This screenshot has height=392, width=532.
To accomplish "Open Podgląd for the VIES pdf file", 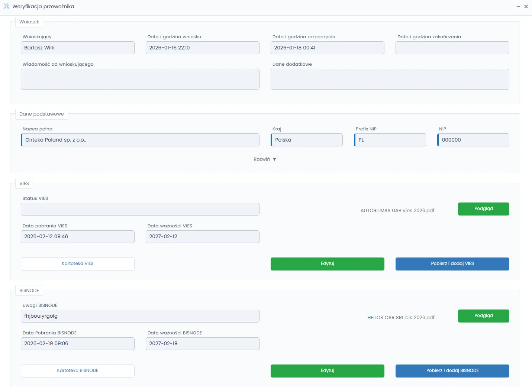I will 483,209.
